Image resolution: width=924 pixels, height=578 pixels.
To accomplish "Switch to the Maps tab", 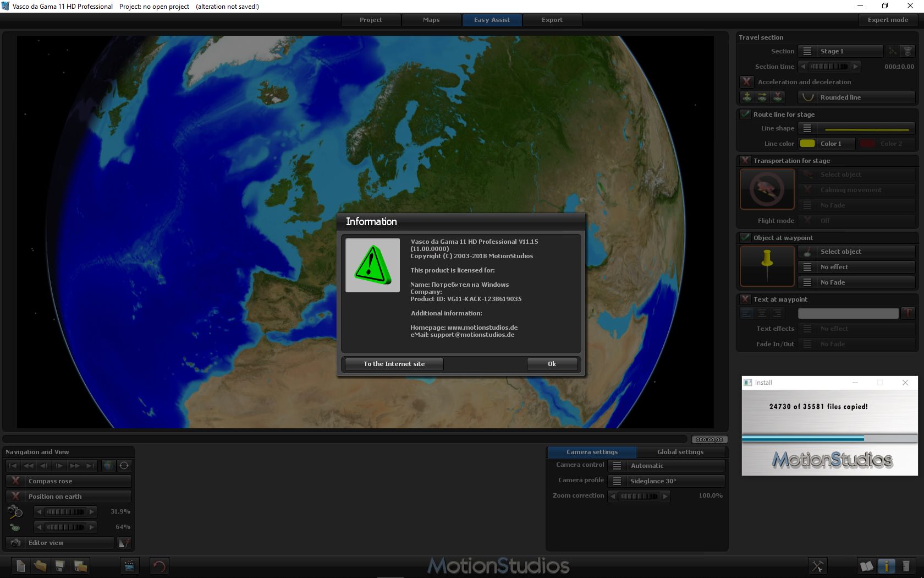I will point(432,20).
